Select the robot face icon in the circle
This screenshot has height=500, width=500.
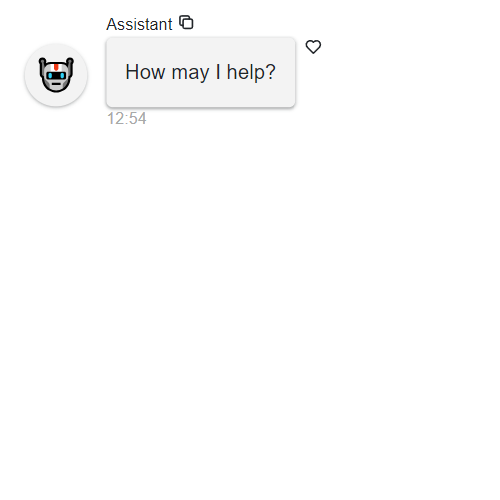tap(56, 75)
